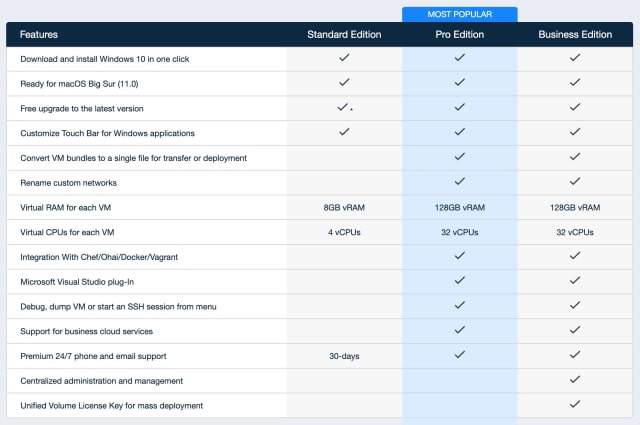Click Standard Edition checkmark for Customize Touch Bar
Screen dimensions: 640x425
tap(344, 132)
